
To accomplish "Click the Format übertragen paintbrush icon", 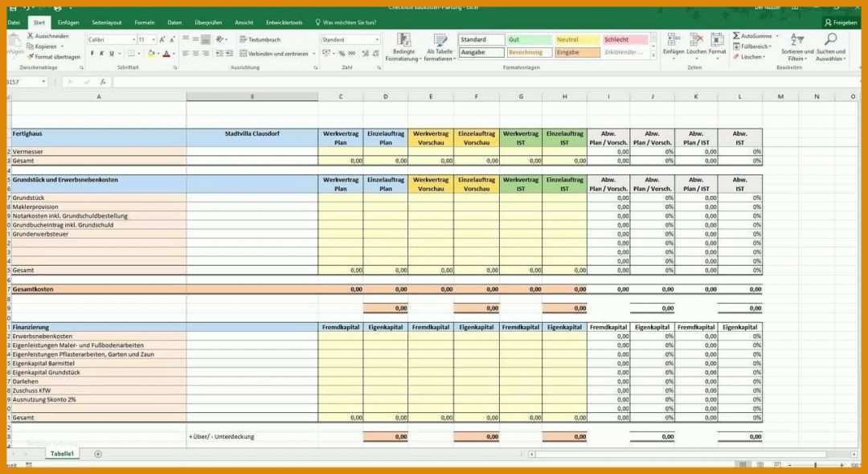I will tap(31, 57).
